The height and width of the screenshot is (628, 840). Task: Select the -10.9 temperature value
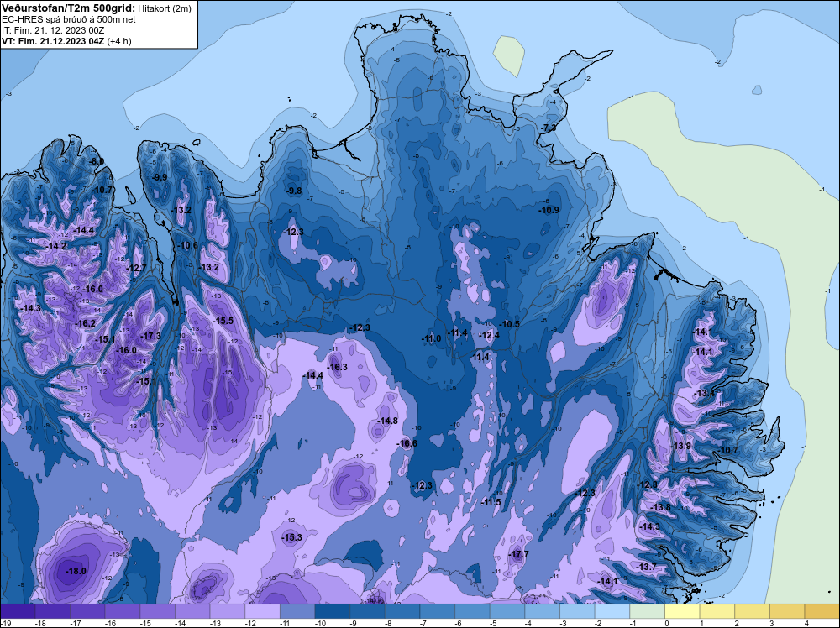pyautogui.click(x=549, y=211)
